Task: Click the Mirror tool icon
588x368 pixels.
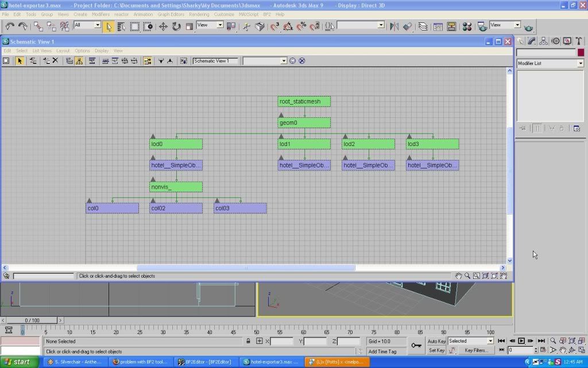Action: (x=394, y=26)
